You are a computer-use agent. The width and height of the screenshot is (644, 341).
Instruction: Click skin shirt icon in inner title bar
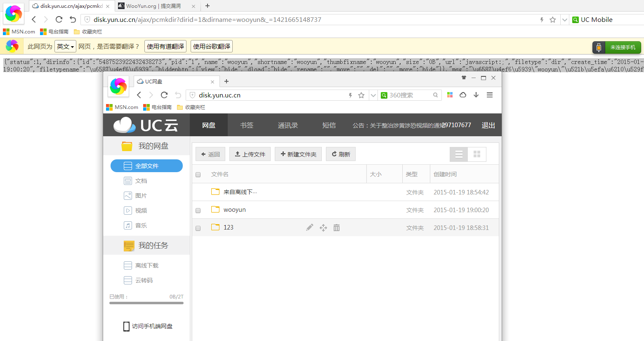pos(464,78)
